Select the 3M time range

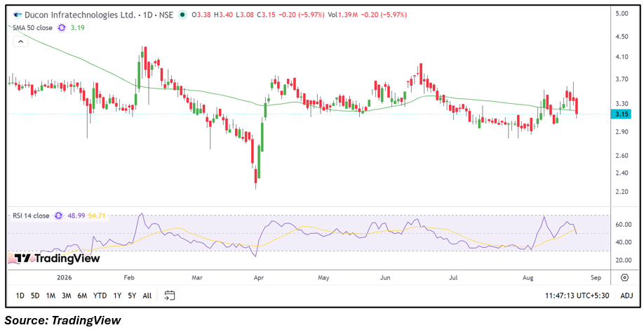pos(67,296)
